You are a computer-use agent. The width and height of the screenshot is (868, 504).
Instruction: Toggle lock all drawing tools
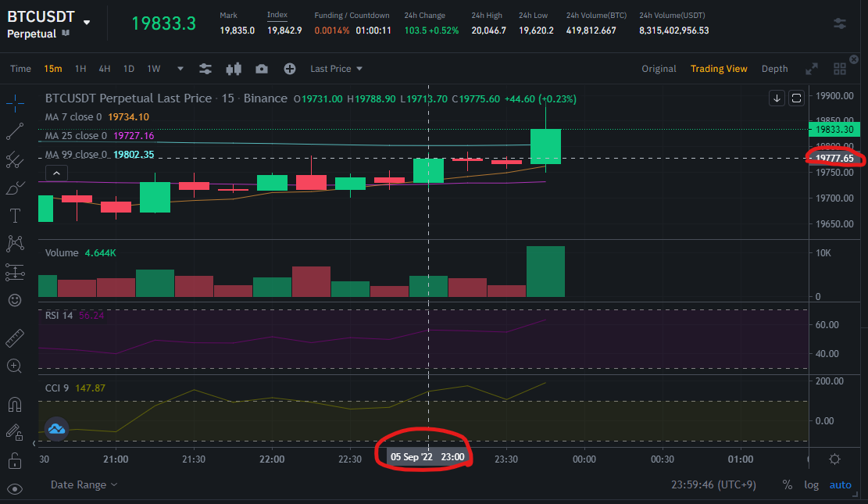(15, 460)
